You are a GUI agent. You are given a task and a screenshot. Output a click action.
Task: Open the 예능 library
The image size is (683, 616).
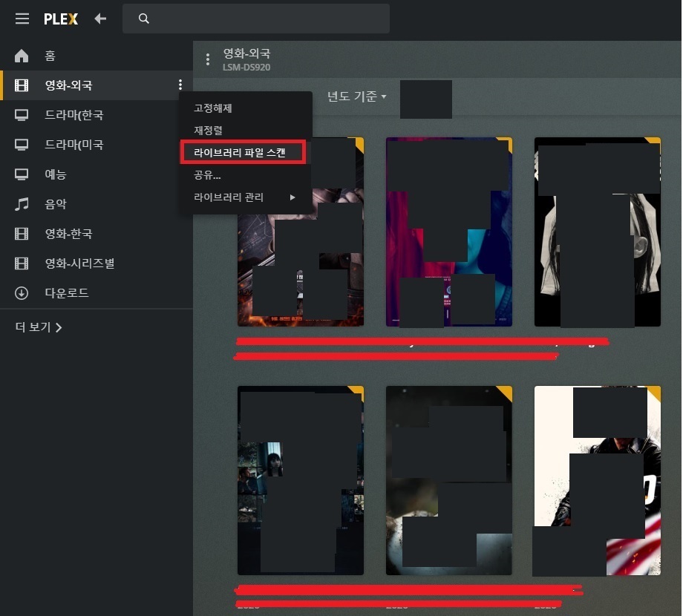tap(56, 174)
